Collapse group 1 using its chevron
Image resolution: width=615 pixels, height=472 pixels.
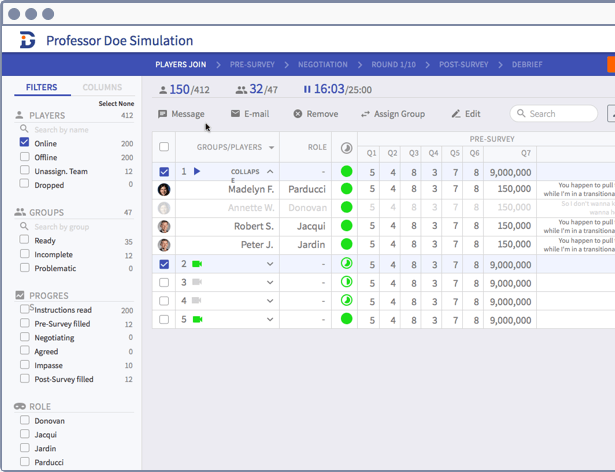pyautogui.click(x=270, y=172)
